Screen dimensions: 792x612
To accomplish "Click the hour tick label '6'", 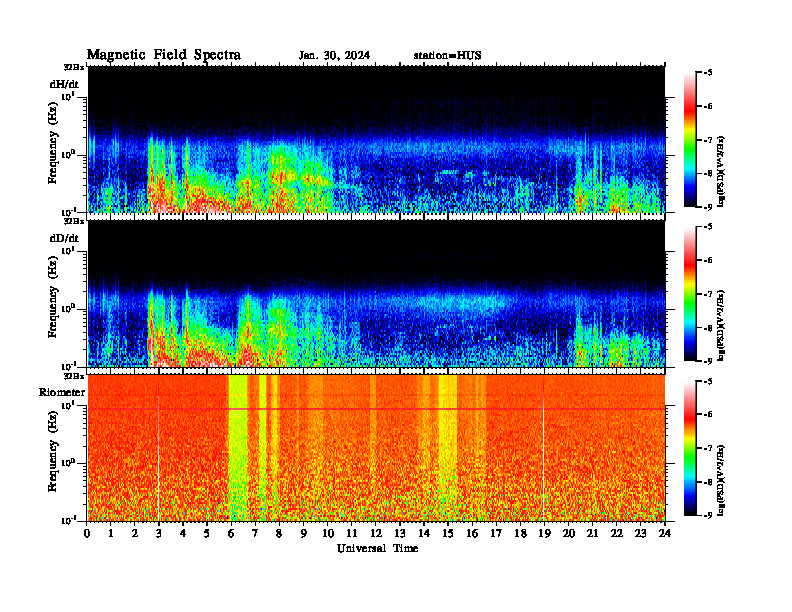I will pyautogui.click(x=231, y=534).
